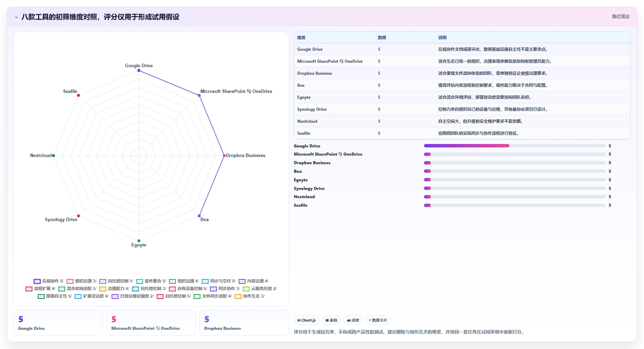Click the 治理能力 4/ legend color swatch

click(x=103, y=289)
